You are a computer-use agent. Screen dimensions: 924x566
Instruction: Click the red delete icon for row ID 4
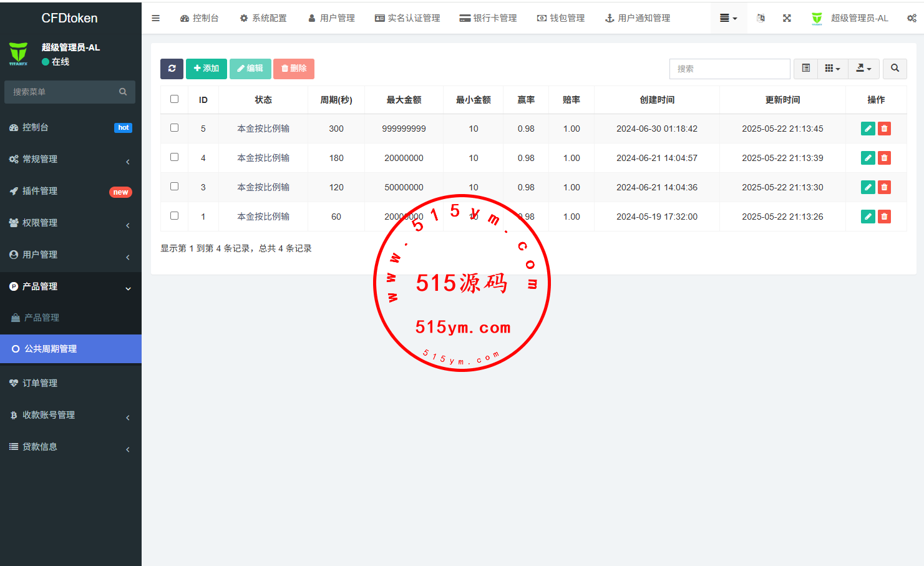884,158
